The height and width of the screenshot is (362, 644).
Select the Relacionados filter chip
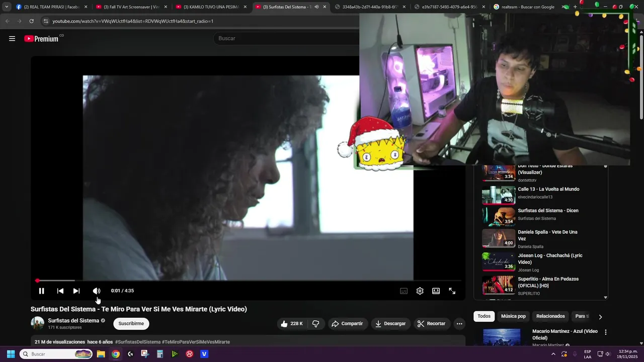(x=550, y=316)
